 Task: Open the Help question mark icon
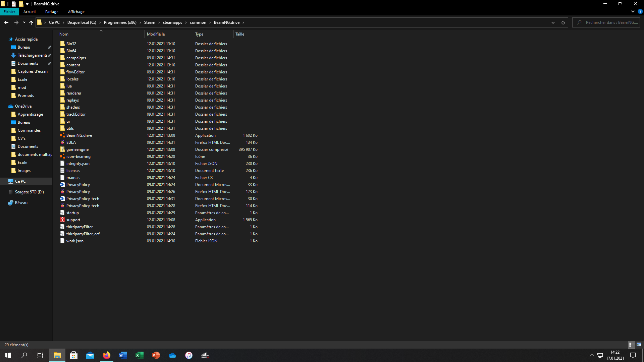click(640, 11)
